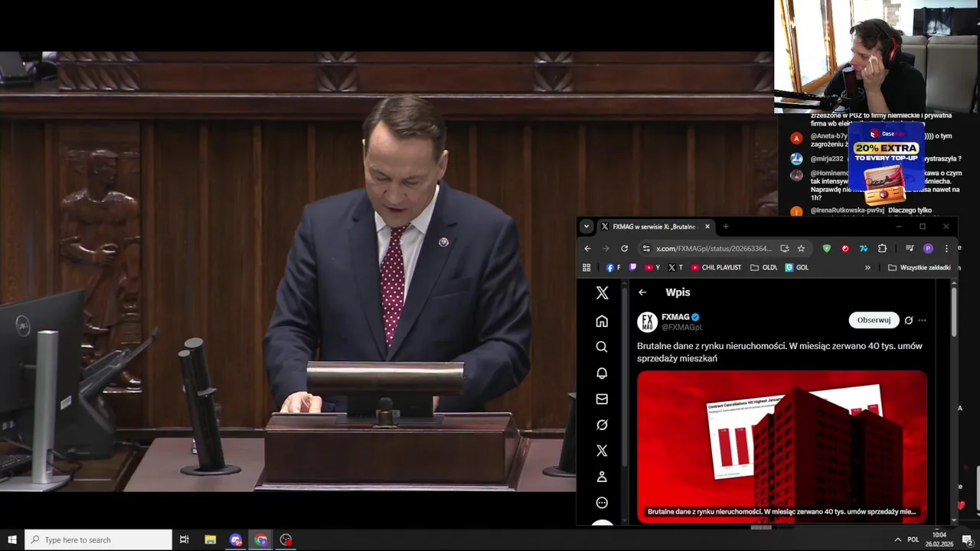Expand hidden bookmarks chevron
The height and width of the screenshot is (551, 980).
pyautogui.click(x=867, y=268)
